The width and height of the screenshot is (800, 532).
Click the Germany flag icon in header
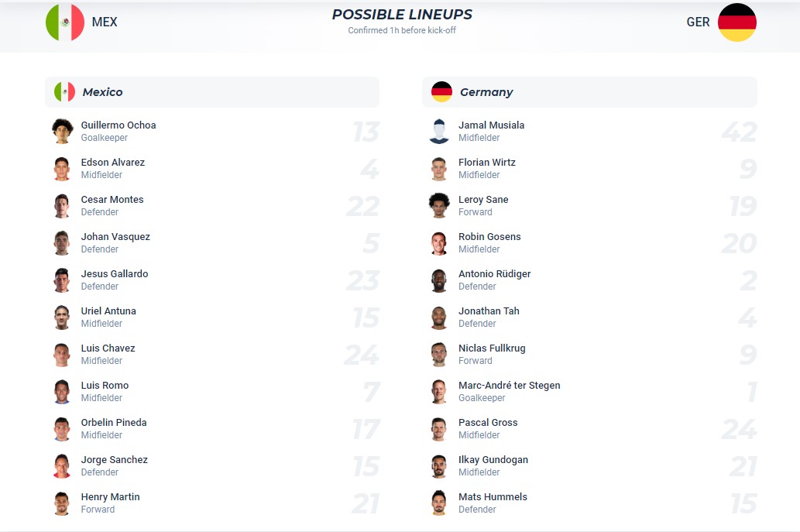[736, 22]
